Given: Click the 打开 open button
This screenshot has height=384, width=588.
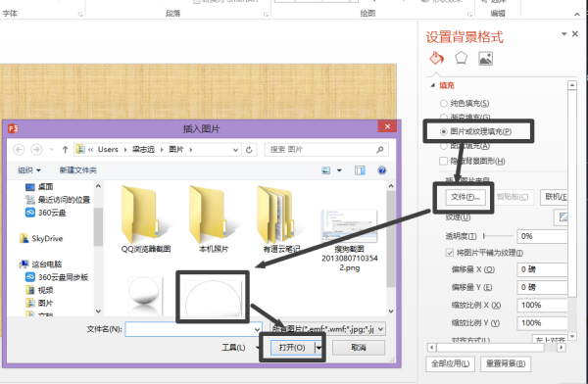Looking at the screenshot, I should point(292,348).
